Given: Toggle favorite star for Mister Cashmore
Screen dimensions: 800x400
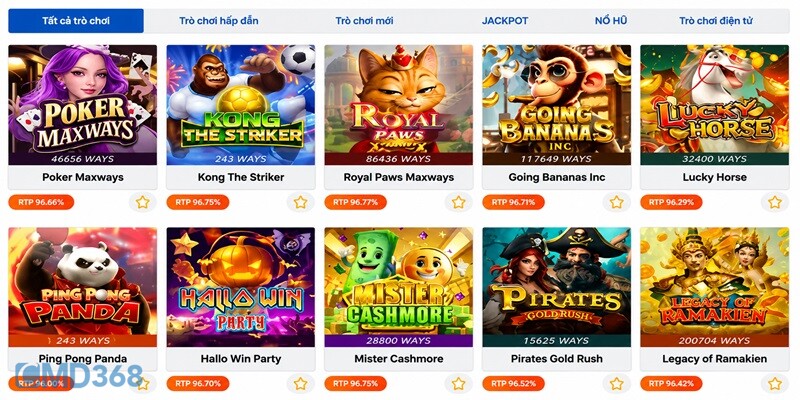Looking at the screenshot, I should pyautogui.click(x=459, y=384).
